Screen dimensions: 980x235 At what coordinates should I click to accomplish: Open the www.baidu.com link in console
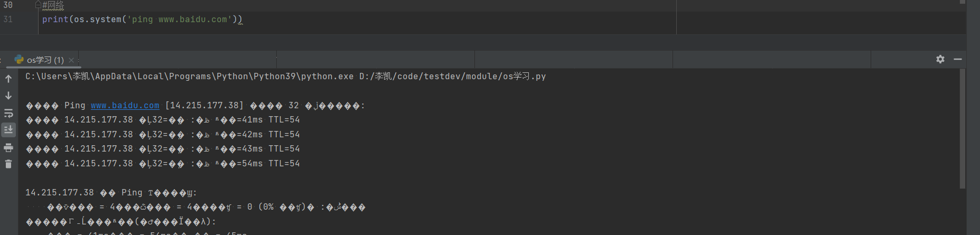click(x=125, y=106)
